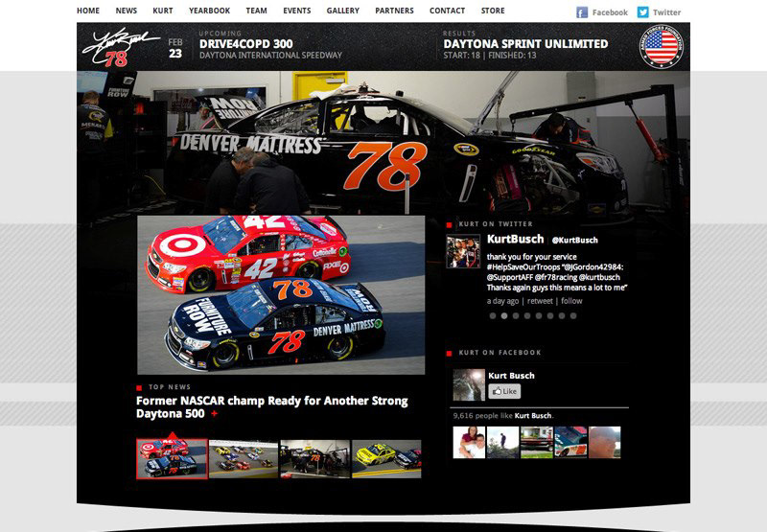Open the KURT page
This screenshot has height=532, width=767.
click(163, 11)
